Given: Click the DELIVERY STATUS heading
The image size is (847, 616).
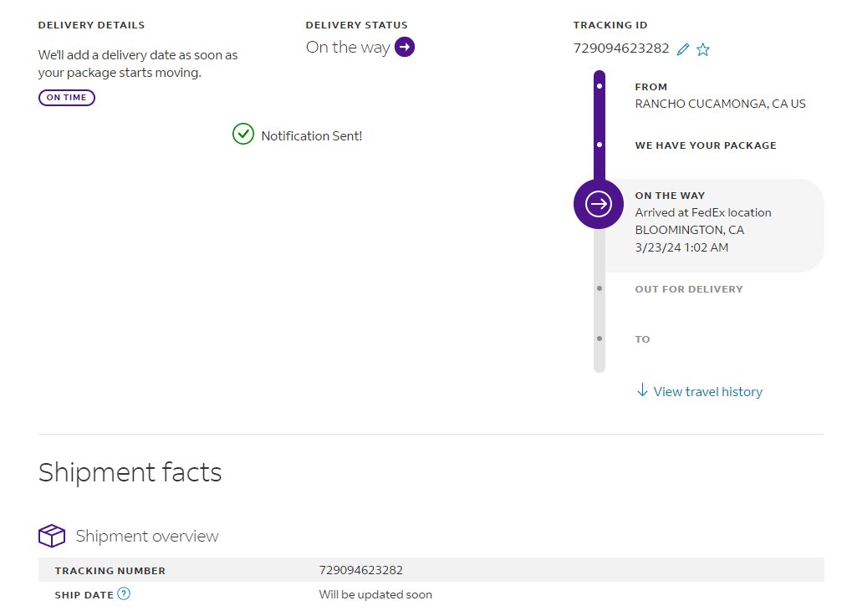Looking at the screenshot, I should point(356,25).
